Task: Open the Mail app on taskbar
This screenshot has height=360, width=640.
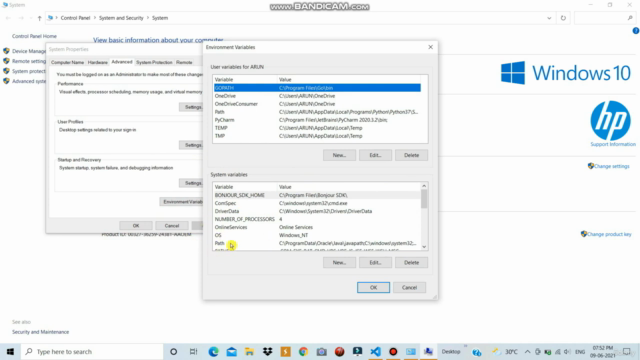Action: [231, 351]
